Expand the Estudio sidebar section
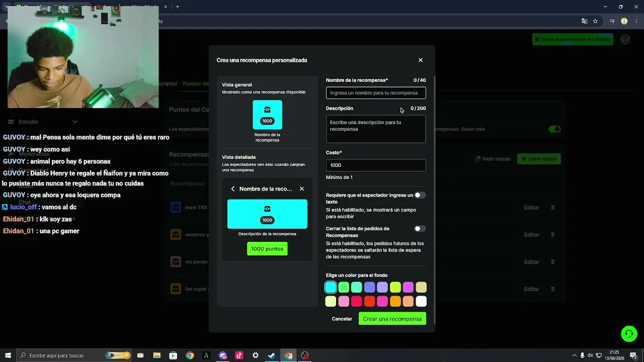The width and height of the screenshot is (644, 362). 75,122
